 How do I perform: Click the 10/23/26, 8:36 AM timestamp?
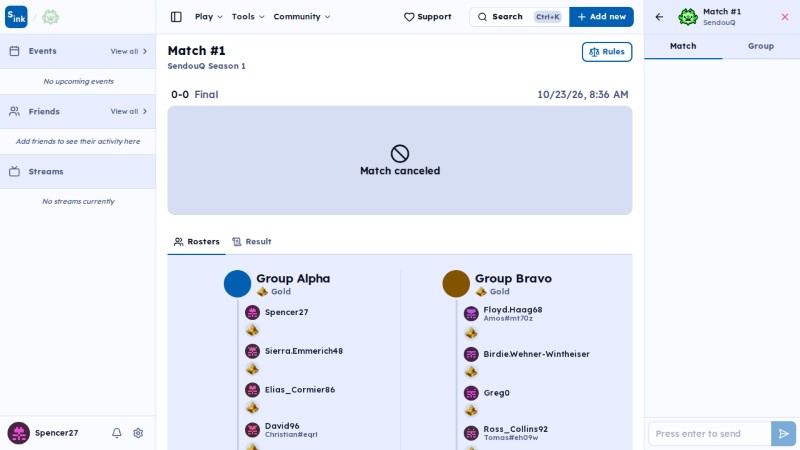click(x=583, y=94)
